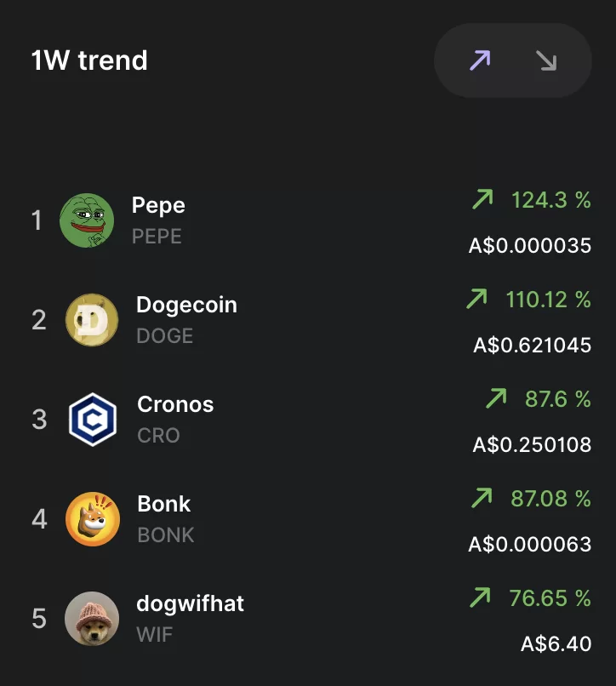Click the 1W trend heading

coord(89,60)
